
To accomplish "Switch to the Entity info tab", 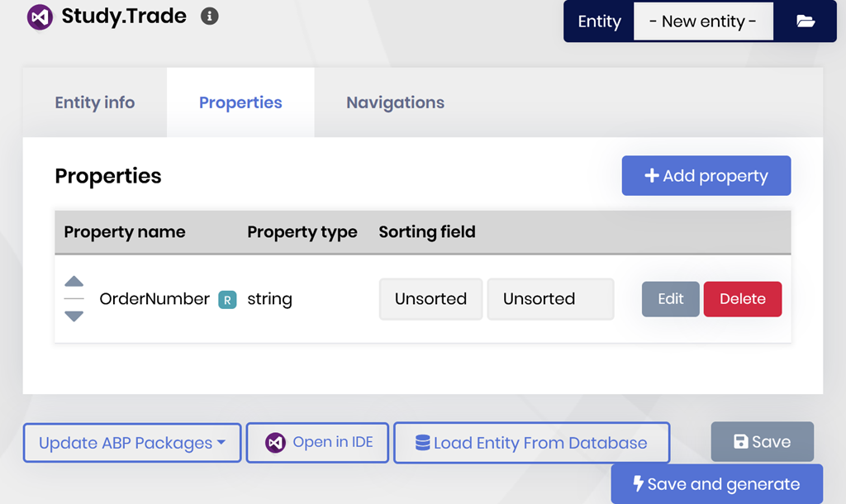I will 95,102.
